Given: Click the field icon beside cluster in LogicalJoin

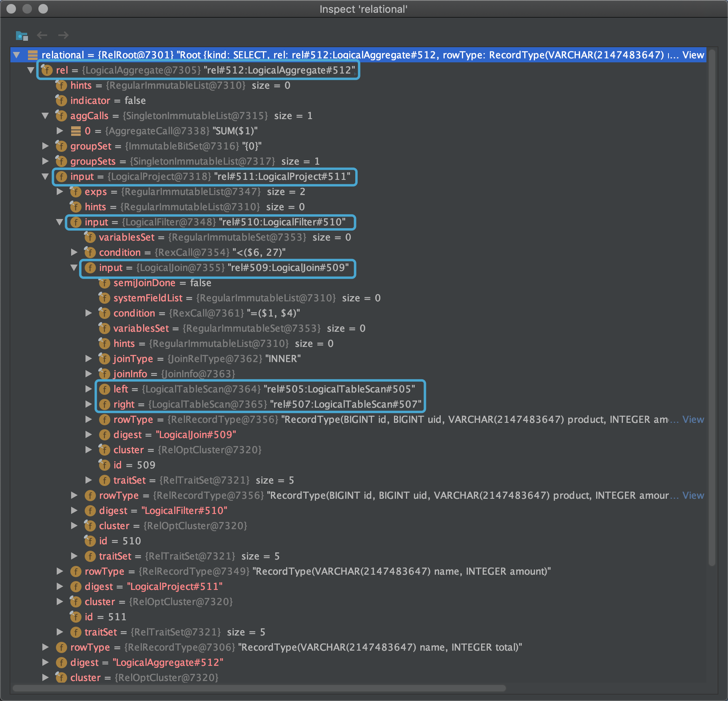Looking at the screenshot, I should pos(104,450).
